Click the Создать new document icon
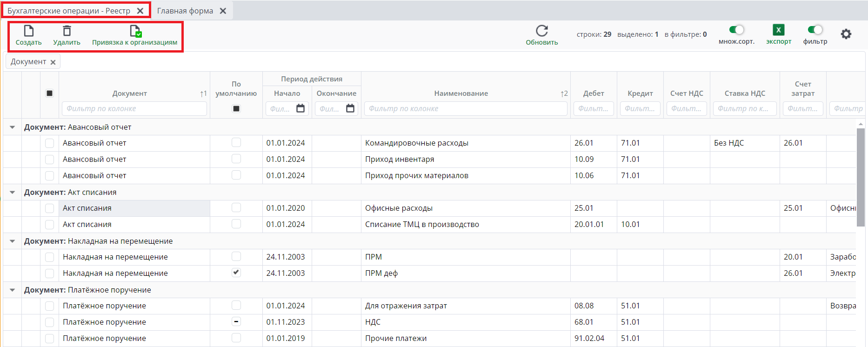Image resolution: width=868 pixels, height=347 pixels. (x=29, y=31)
